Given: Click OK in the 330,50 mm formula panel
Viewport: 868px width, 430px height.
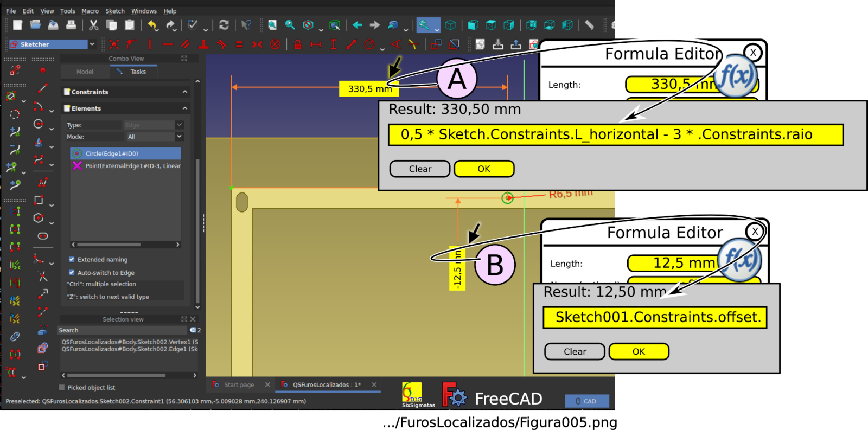Looking at the screenshot, I should coord(484,169).
